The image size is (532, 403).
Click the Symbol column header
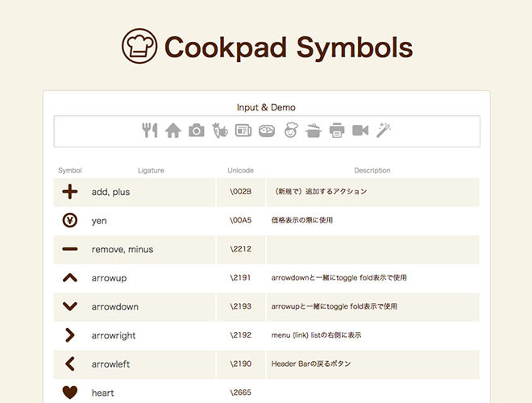tap(70, 170)
